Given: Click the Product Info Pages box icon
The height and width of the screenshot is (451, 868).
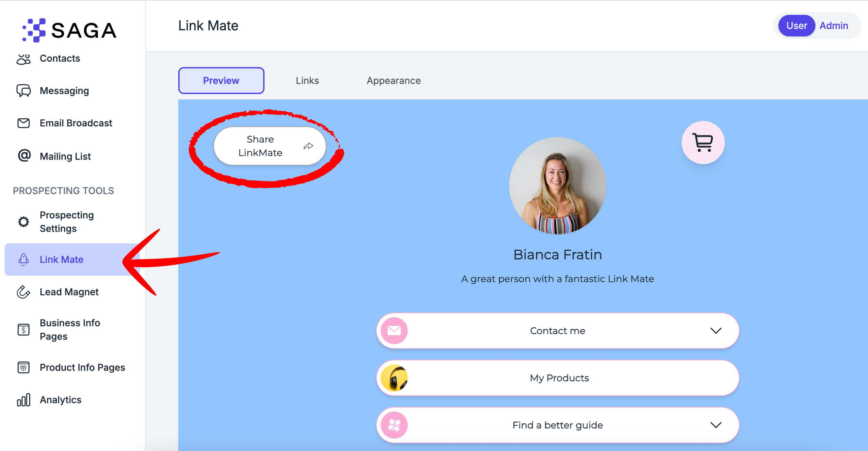Looking at the screenshot, I should 24,367.
